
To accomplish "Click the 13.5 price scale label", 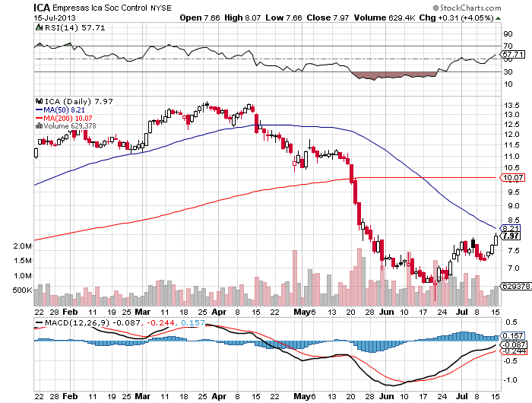I will [512, 105].
